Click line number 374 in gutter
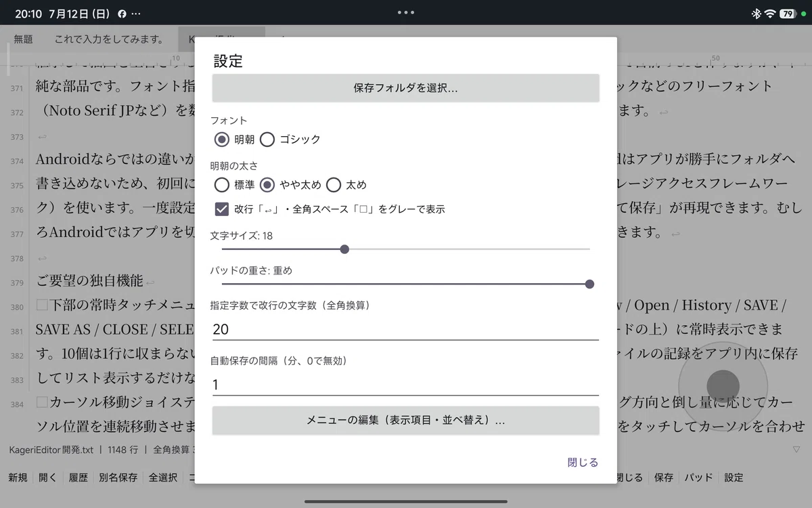 17,161
